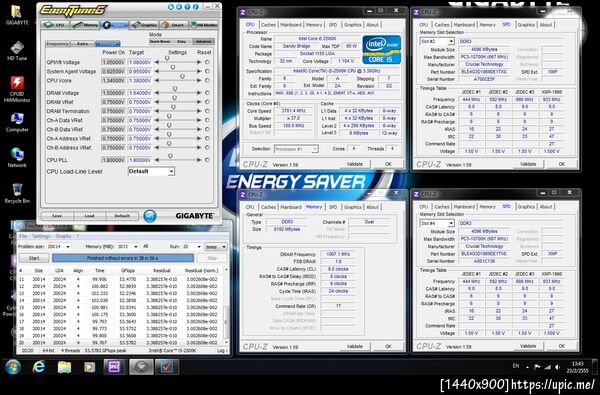Screen dimensions: 600x395
Task: Select the Reset radio for DRAM Voltage
Action: coord(207,93)
